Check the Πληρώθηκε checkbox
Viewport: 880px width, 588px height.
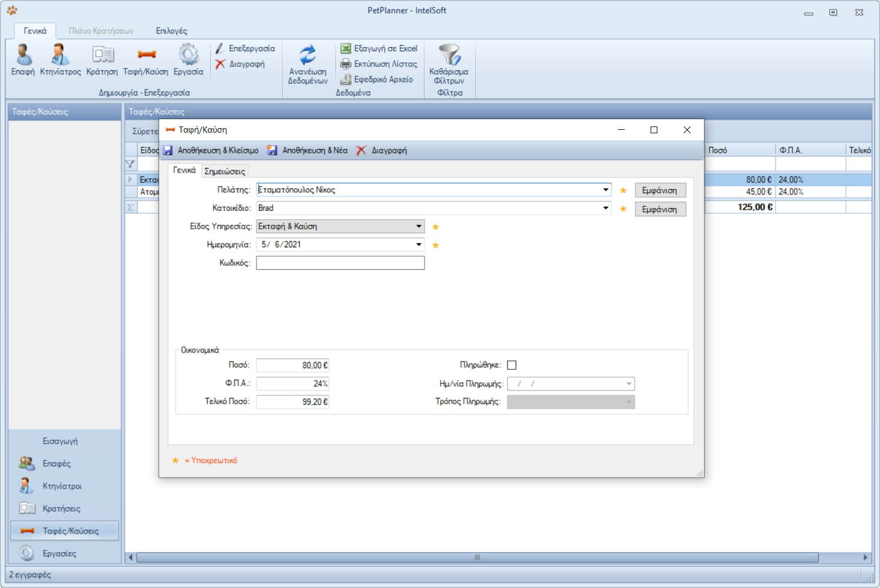(x=512, y=365)
